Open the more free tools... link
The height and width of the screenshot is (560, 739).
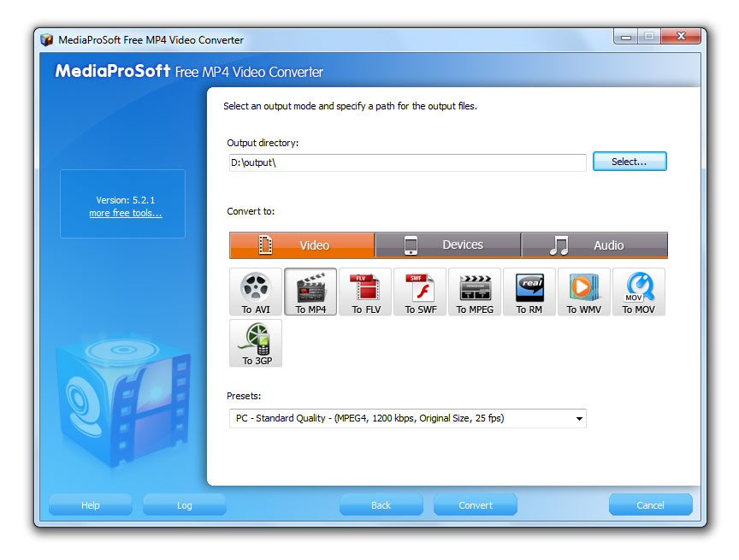(126, 214)
